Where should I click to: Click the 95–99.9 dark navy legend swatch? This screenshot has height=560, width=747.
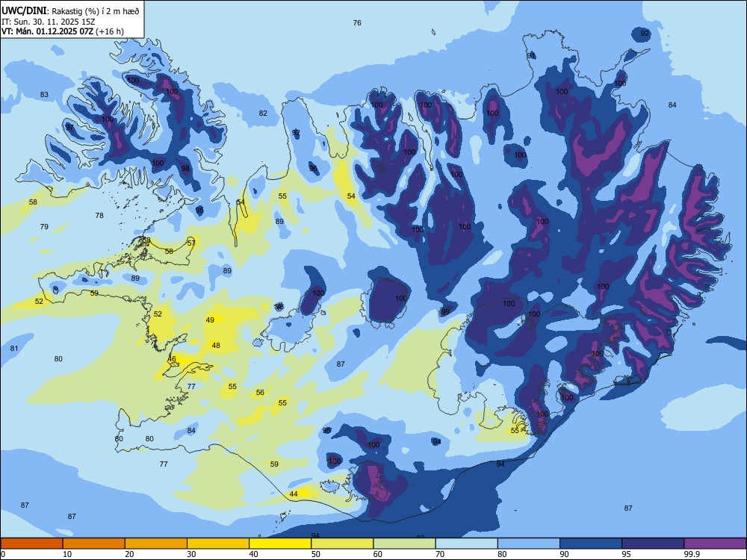pyautogui.click(x=653, y=544)
